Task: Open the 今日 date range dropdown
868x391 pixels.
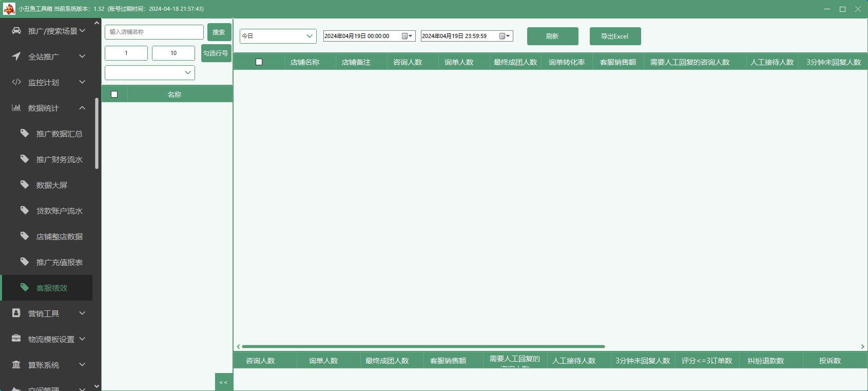Action: (278, 36)
